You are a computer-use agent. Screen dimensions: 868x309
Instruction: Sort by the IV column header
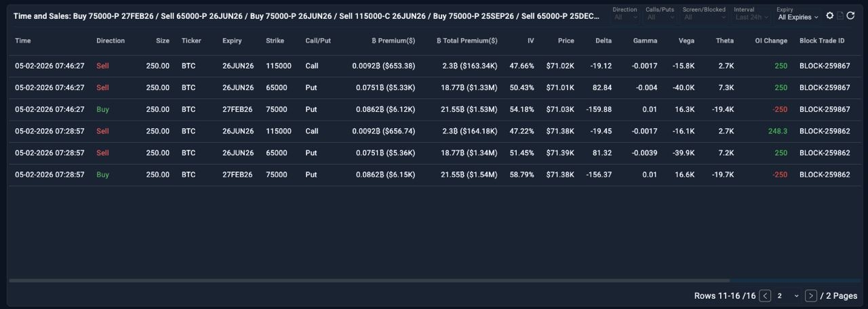[530, 41]
